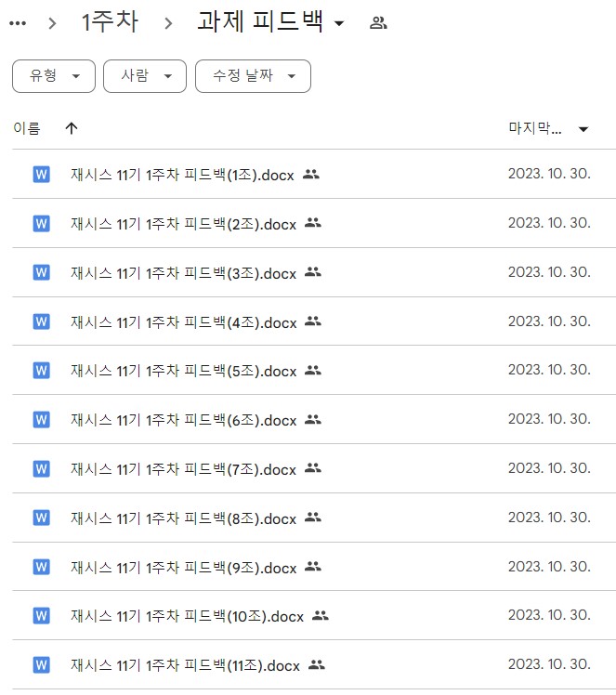The width and height of the screenshot is (616, 695).
Task: Click the 이름 column header
Action: (x=27, y=129)
